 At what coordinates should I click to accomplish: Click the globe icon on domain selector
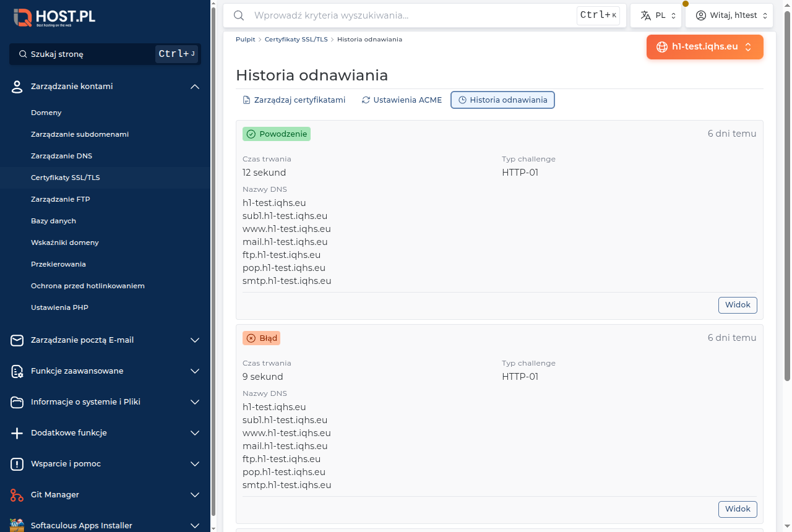(x=662, y=46)
